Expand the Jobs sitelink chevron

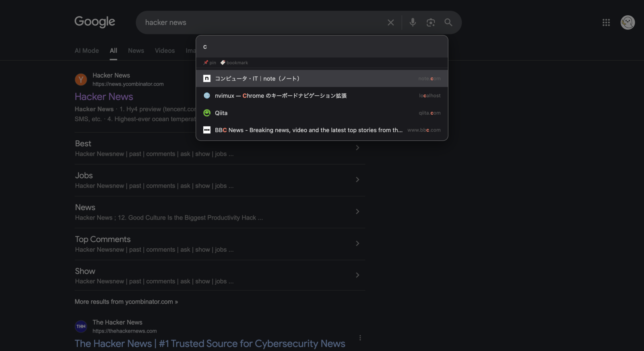[357, 179]
